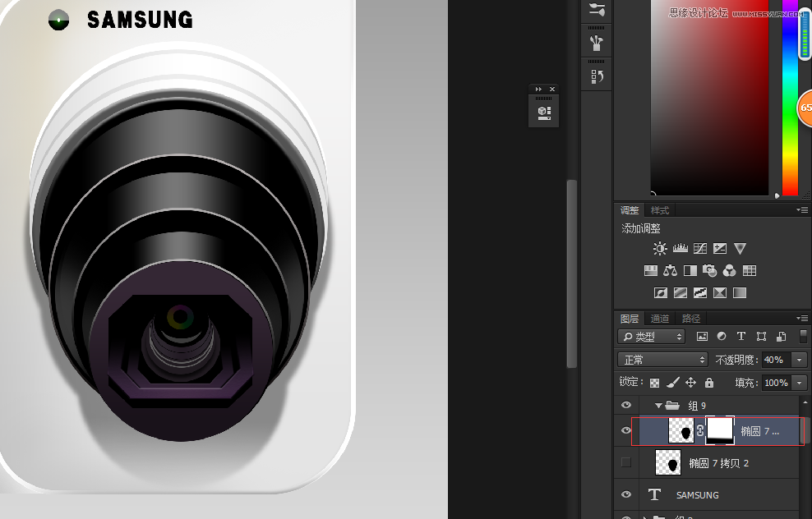
Task: Add an Invert adjustment layer
Action: pos(660,293)
